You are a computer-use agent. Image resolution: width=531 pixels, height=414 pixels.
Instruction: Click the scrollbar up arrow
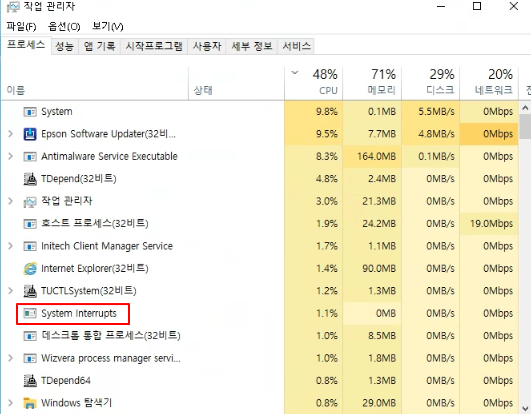coord(525,108)
